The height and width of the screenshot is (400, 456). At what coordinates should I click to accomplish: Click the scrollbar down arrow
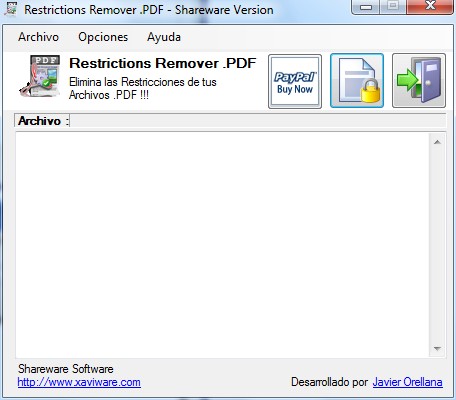coord(437,349)
